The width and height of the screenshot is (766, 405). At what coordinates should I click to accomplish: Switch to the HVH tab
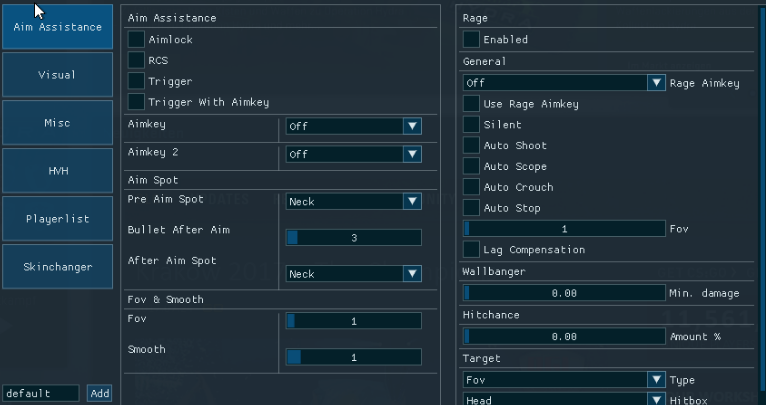point(57,171)
